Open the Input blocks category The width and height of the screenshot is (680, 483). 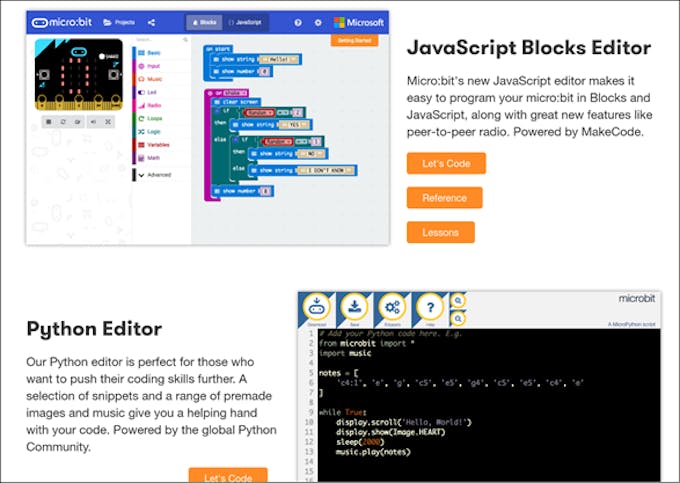[x=161, y=66]
